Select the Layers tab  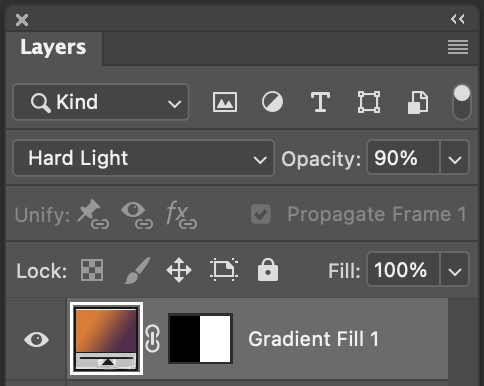[53, 47]
